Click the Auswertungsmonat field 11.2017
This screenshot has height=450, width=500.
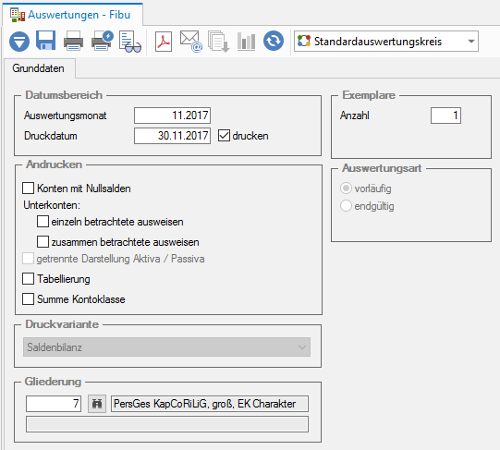[172, 115]
